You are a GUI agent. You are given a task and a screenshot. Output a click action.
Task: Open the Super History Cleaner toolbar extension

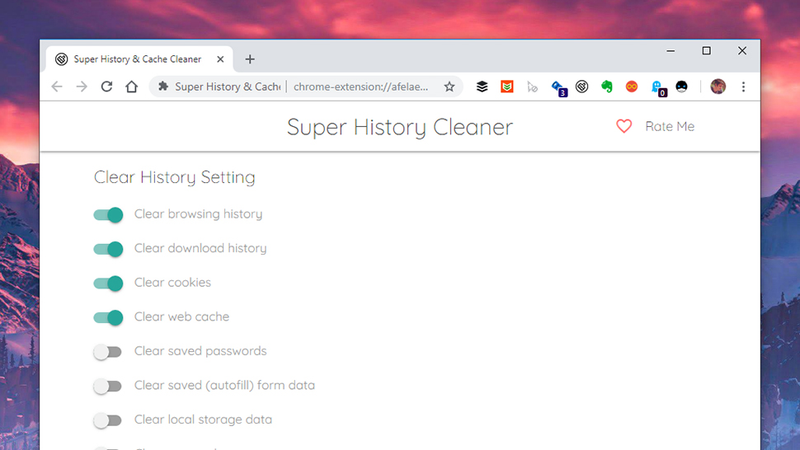pyautogui.click(x=582, y=87)
